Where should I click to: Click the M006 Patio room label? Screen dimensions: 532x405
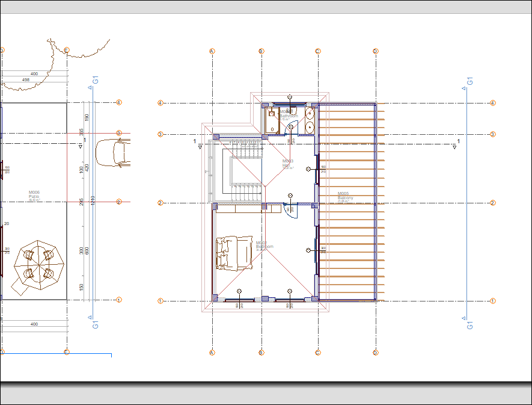point(34,196)
